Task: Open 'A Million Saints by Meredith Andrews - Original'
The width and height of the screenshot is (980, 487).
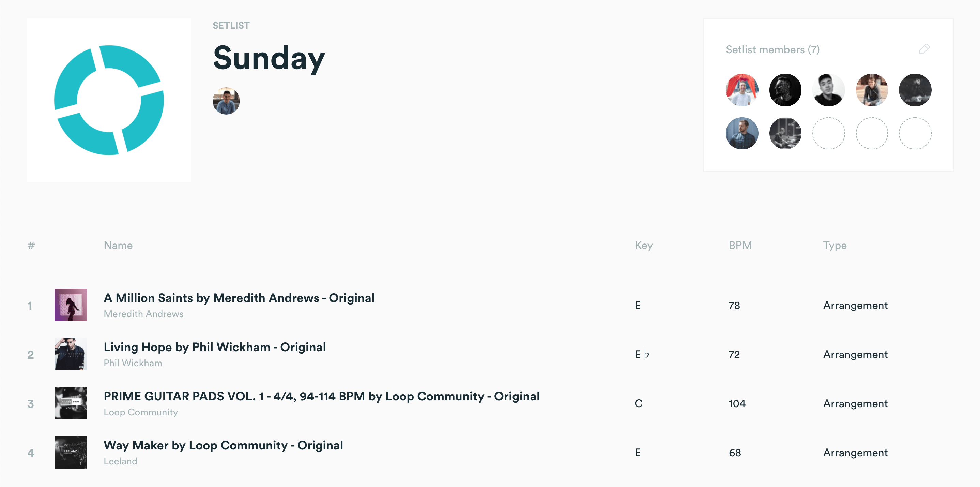Action: [x=239, y=298]
